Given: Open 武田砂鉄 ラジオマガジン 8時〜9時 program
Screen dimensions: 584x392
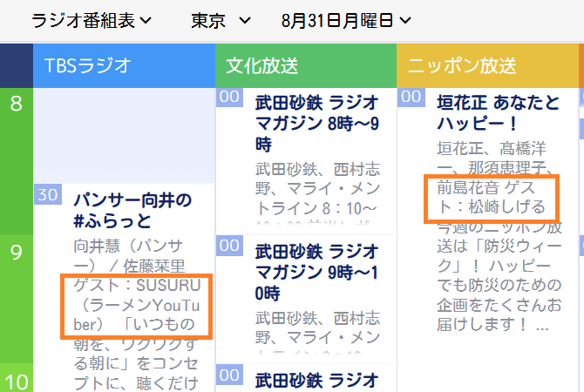Looking at the screenshot, I should [317, 124].
